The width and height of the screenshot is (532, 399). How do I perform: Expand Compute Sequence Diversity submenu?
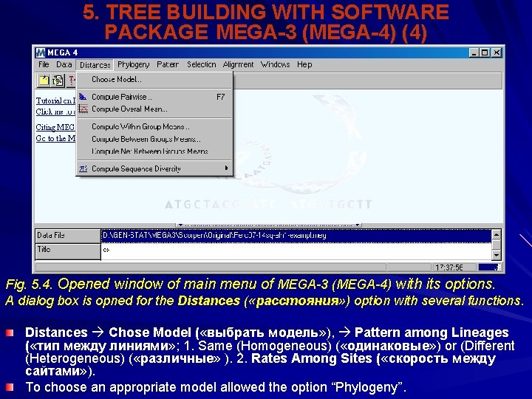(x=154, y=168)
